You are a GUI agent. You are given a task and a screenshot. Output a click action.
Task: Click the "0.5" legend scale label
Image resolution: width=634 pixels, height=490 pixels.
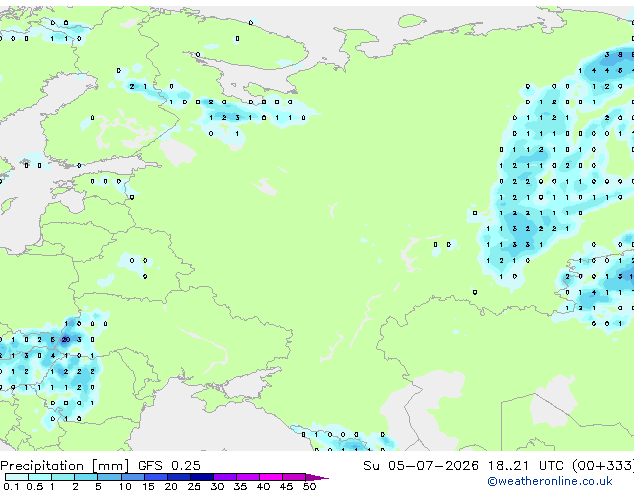tap(34, 486)
